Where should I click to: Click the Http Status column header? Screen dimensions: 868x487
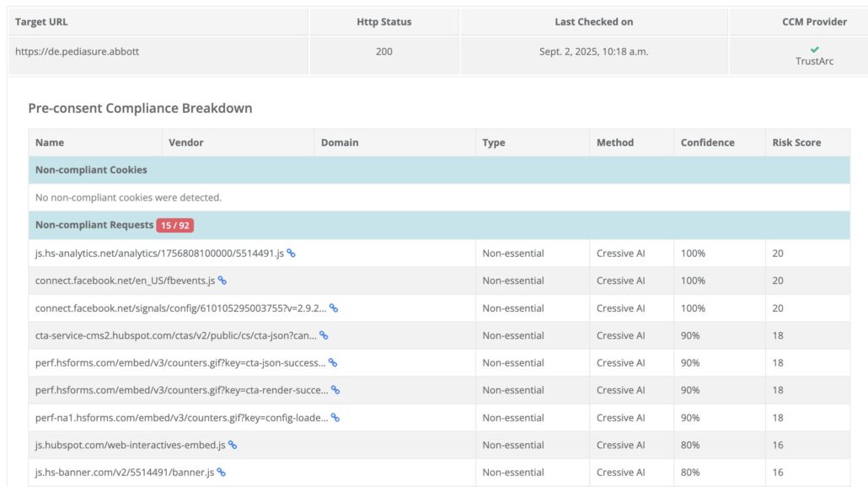(384, 22)
